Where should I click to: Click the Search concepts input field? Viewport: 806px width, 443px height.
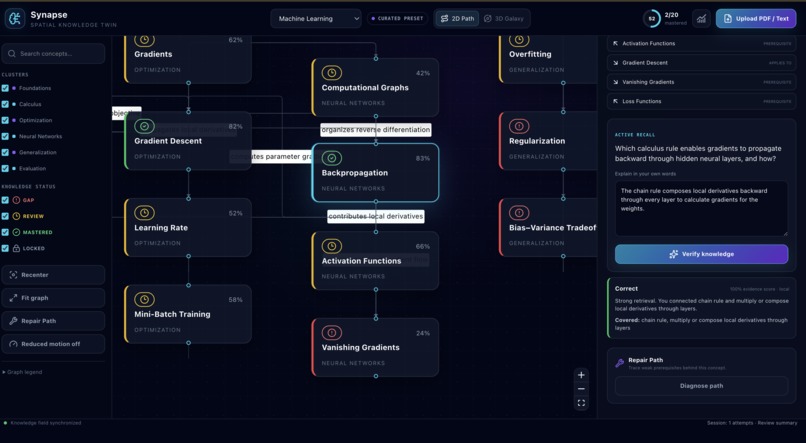(53, 53)
